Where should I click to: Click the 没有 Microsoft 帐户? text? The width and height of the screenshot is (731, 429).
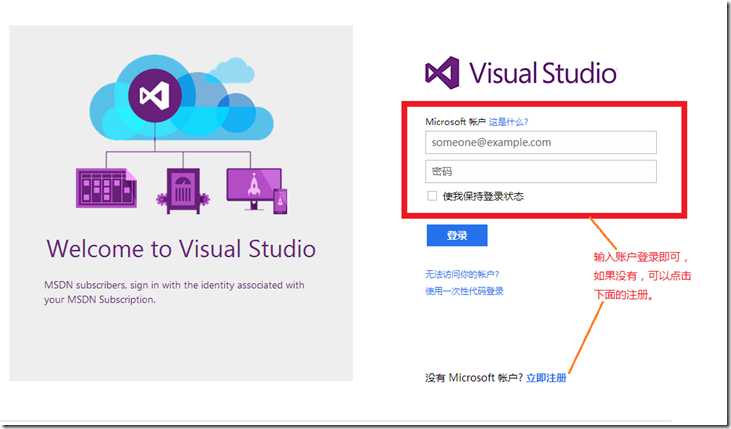click(x=474, y=378)
